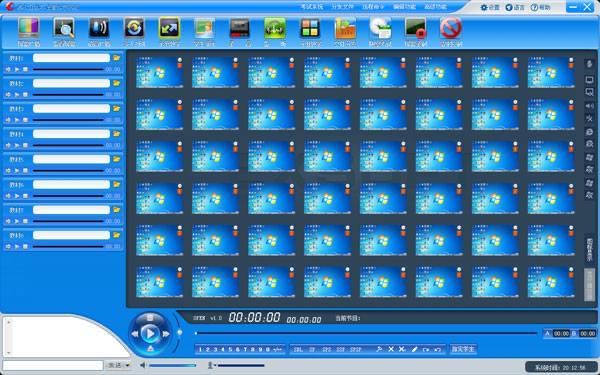600x375 pixels.
Task: Open the 考试系统 menu in title bar
Action: tap(311, 7)
